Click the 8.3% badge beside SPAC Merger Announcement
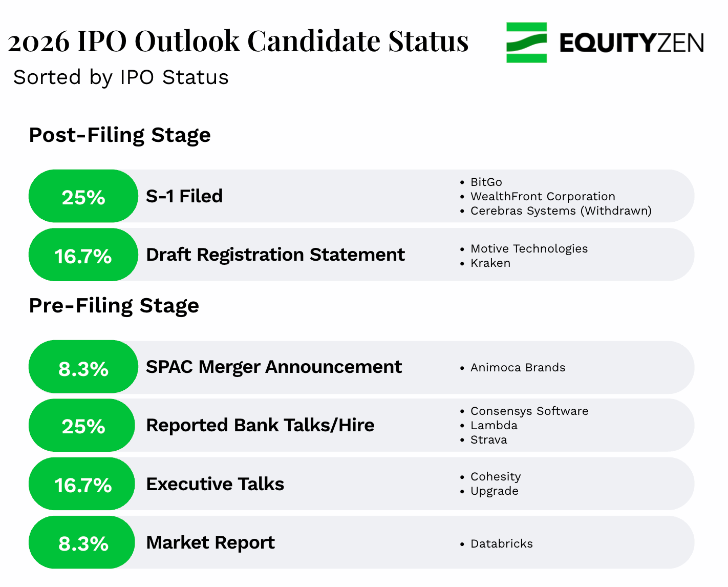Viewport: 728px width, 587px height. coord(83,368)
